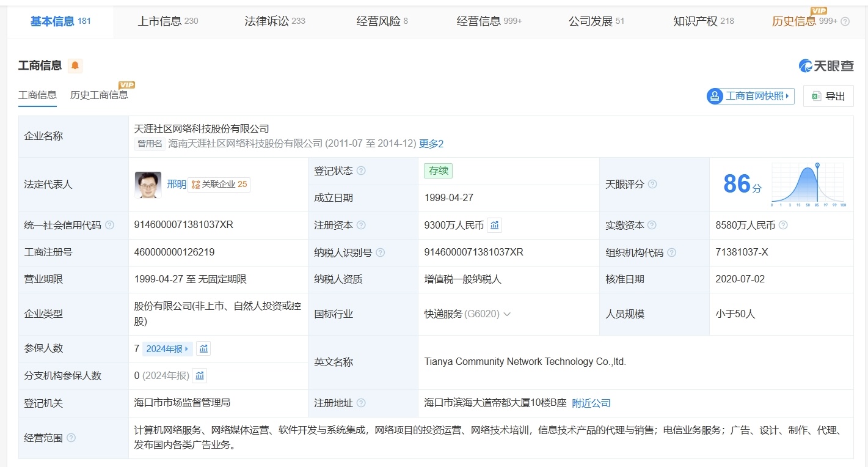The image size is (868, 467).
Task: Switch to the 知识产权 tab
Action: coord(704,21)
